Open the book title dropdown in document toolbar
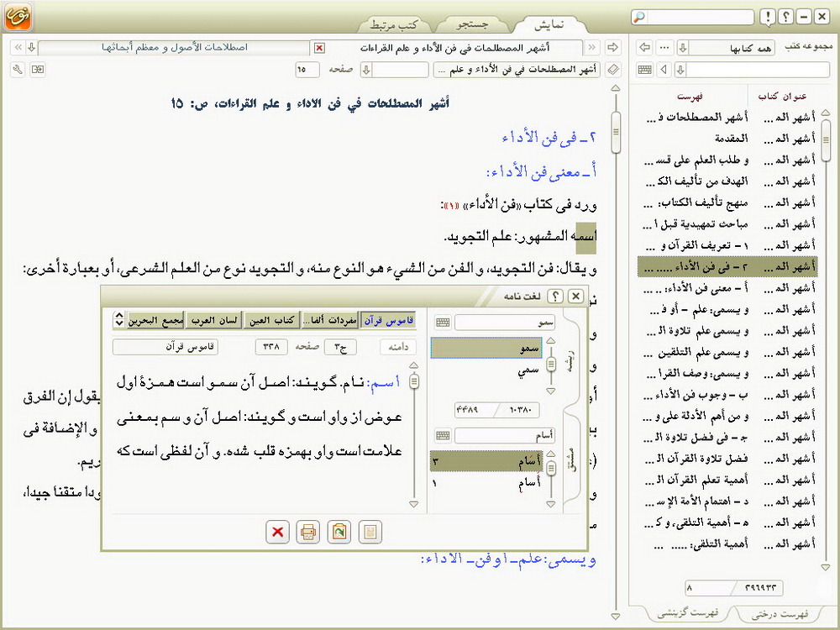Screen dimensions: 840x630 point(517,70)
